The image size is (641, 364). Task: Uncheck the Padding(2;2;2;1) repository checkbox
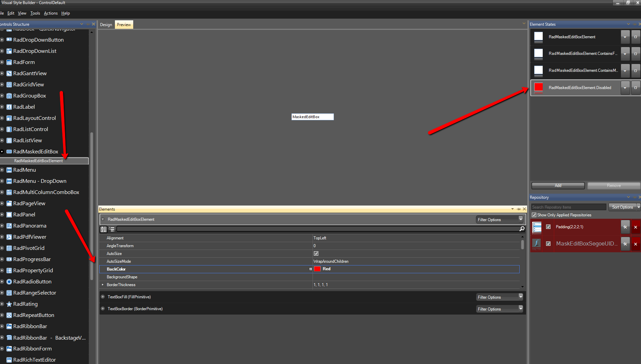coord(548,227)
